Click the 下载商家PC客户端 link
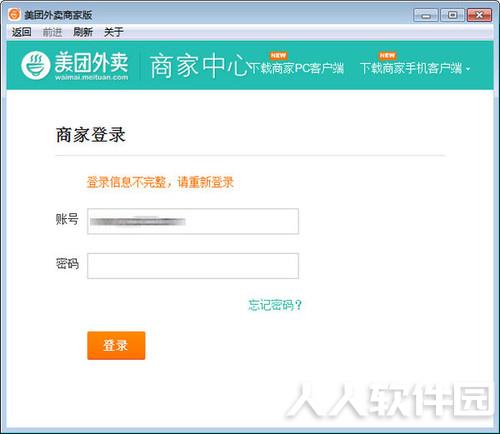500x434 pixels. [296, 68]
